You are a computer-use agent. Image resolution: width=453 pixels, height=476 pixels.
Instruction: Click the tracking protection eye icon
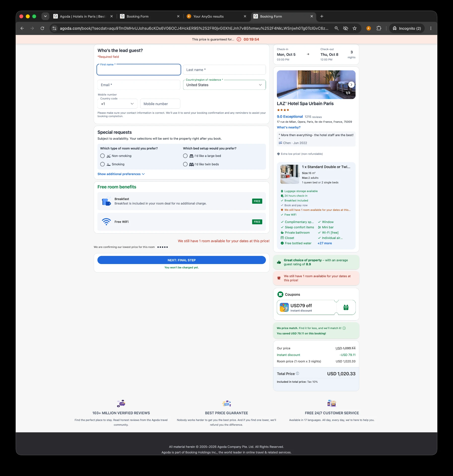pyautogui.click(x=346, y=28)
